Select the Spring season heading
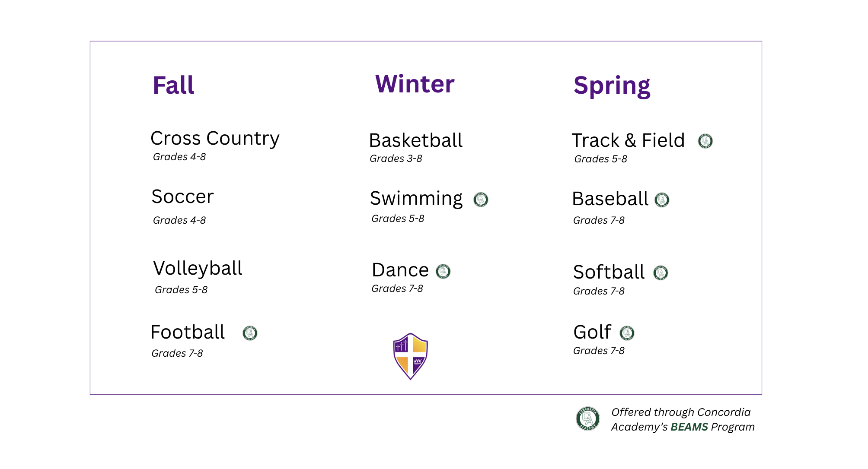Viewport: 868px width, 469px height. click(612, 86)
